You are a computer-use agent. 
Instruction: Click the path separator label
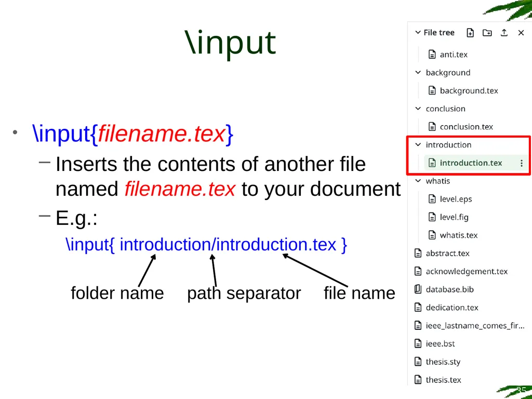pyautogui.click(x=244, y=293)
